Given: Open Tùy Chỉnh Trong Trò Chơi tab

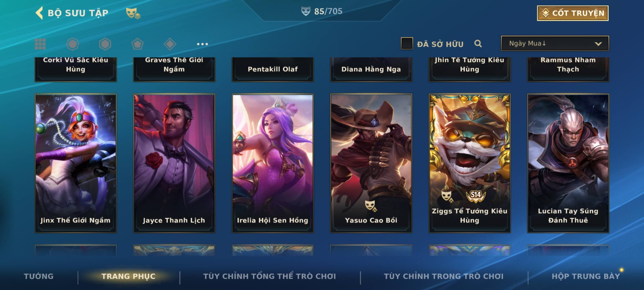Looking at the screenshot, I should coord(444,276).
